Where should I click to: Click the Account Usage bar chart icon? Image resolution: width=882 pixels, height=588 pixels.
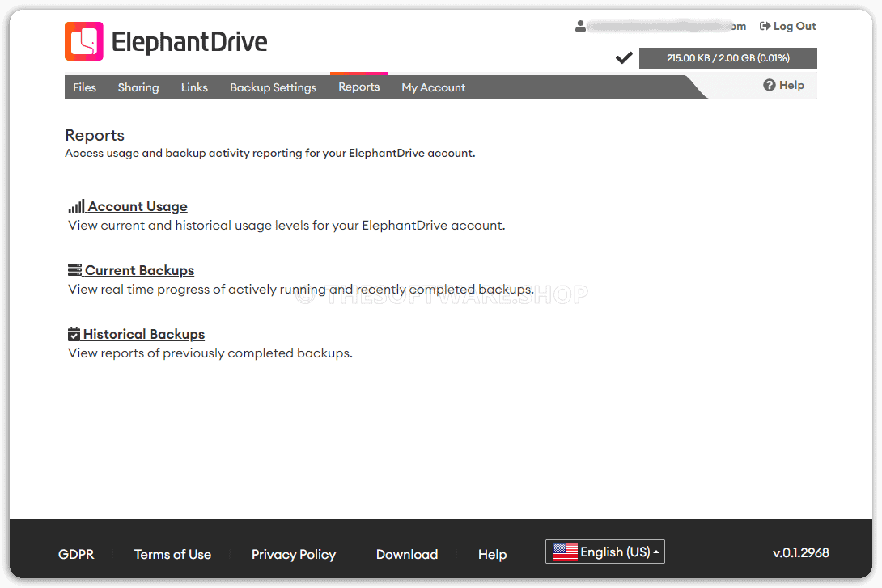coord(77,206)
